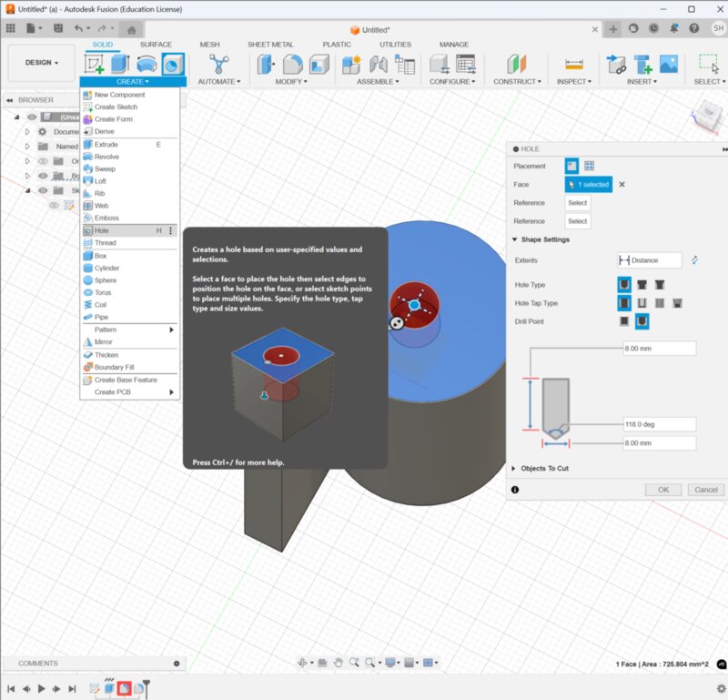Click the Automate toolbar icon
728x700 pixels.
(218, 64)
